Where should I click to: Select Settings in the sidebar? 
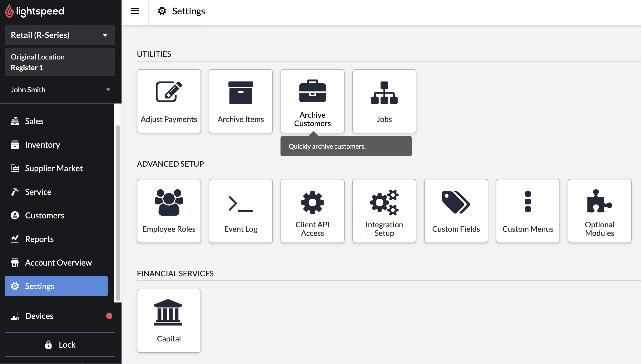point(56,286)
